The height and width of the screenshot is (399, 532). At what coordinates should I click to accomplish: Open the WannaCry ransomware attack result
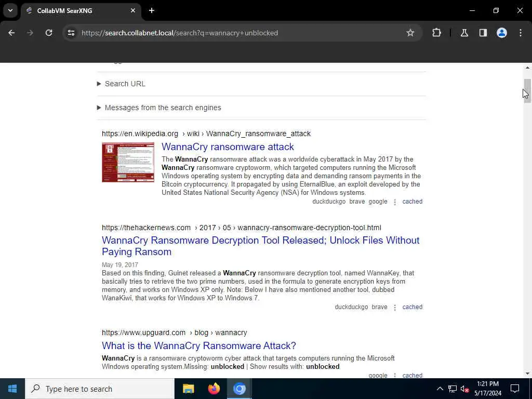[228, 147]
